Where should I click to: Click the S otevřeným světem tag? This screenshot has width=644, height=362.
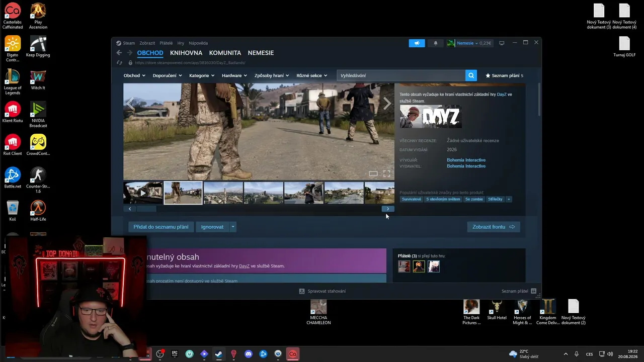(x=443, y=199)
